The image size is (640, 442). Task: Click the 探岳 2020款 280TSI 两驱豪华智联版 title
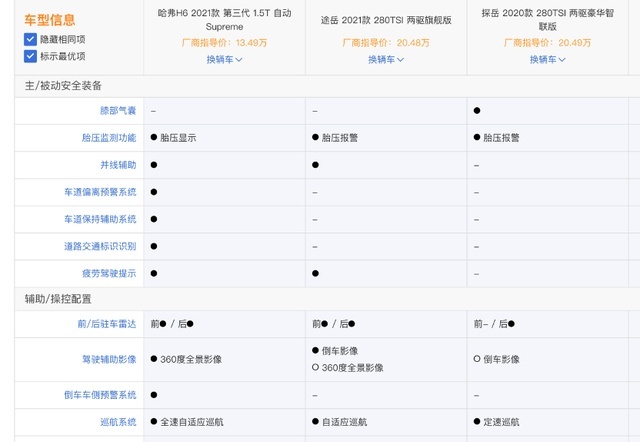point(547,20)
